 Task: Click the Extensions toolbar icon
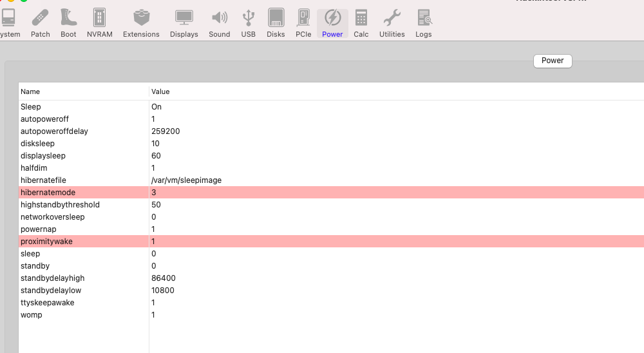point(141,23)
